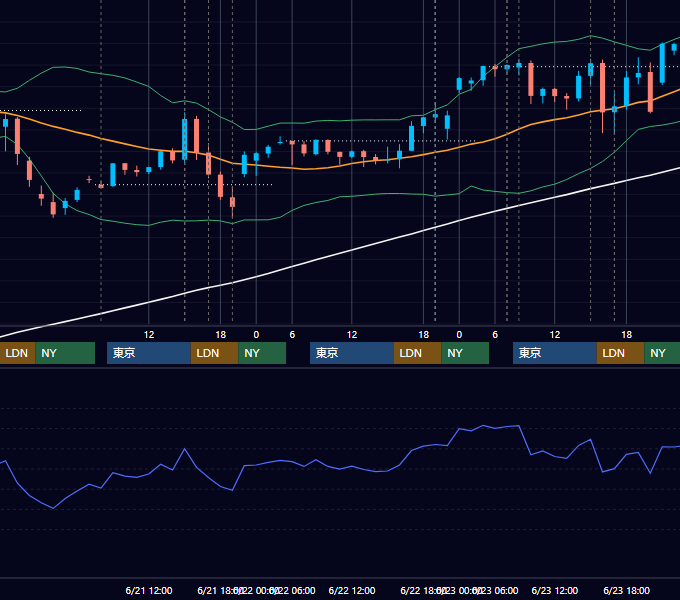Click the 6/21 東京 session block
The height and width of the screenshot is (600, 680).
149,353
